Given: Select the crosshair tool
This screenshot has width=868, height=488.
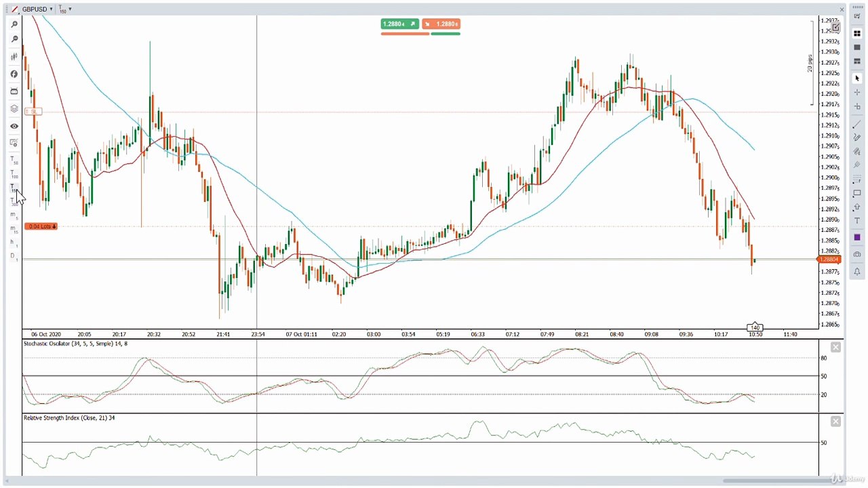Looking at the screenshot, I should tap(857, 93).
